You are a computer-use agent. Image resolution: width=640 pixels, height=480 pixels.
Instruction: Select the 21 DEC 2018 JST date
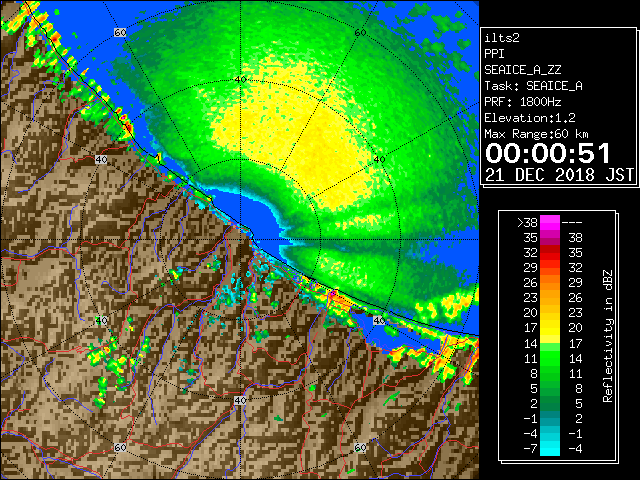tap(559, 175)
